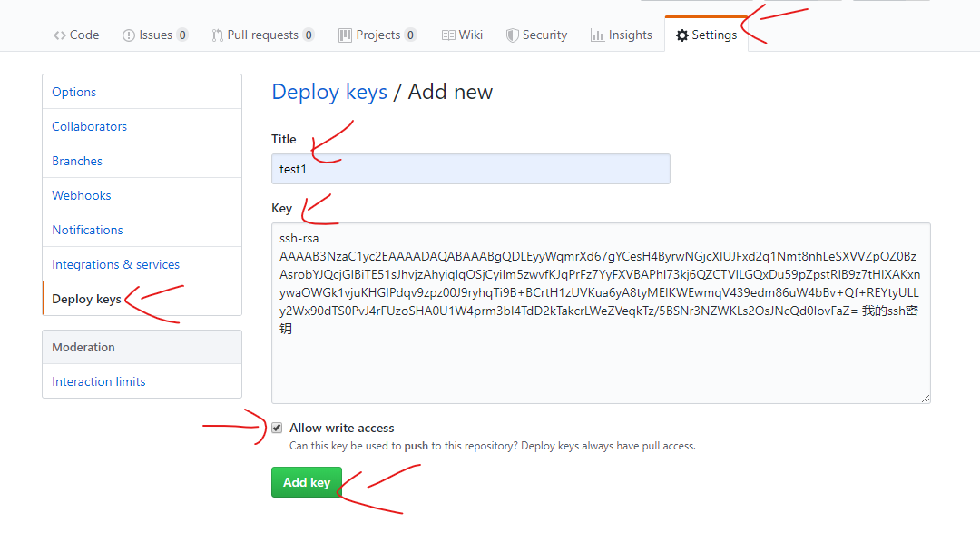Click the Insights bar graph icon
980x533 pixels.
pyautogui.click(x=597, y=35)
